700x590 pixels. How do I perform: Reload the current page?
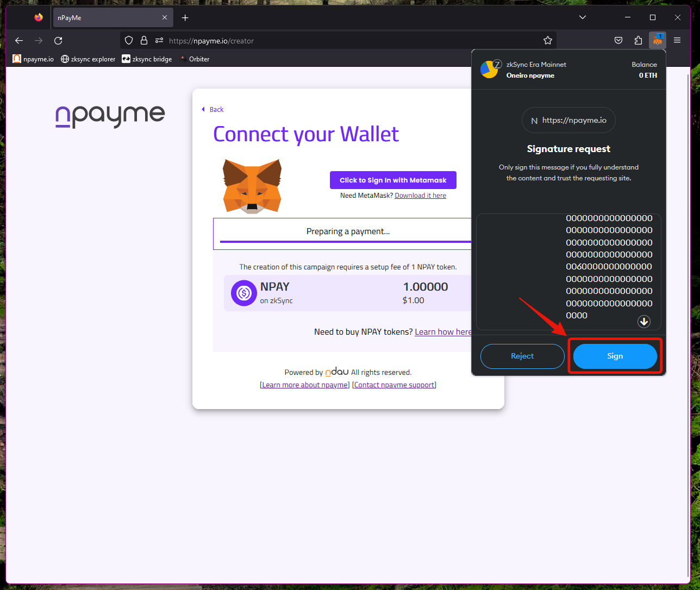coord(58,40)
